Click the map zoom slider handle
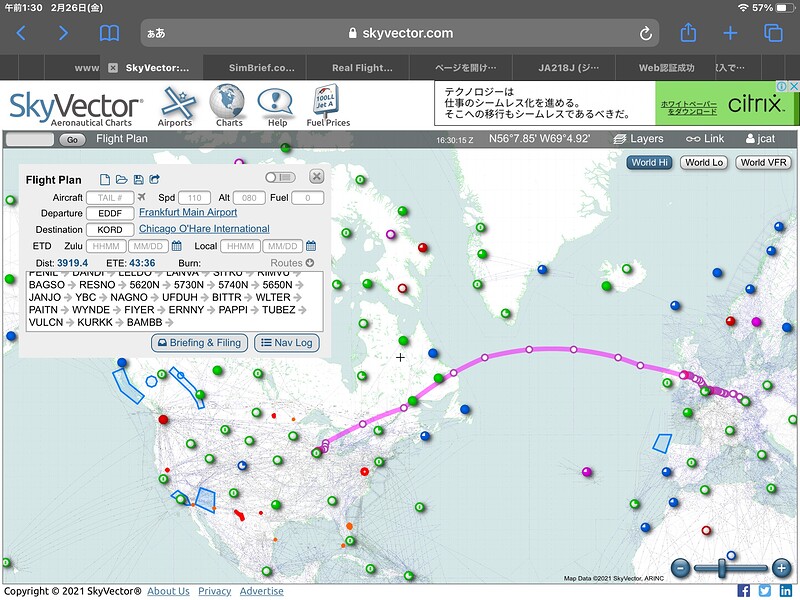This screenshot has width=800, height=600. [x=721, y=568]
